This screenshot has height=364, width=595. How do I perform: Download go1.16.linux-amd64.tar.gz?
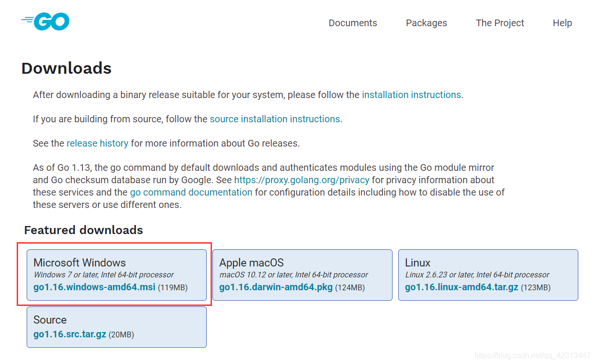pos(462,287)
